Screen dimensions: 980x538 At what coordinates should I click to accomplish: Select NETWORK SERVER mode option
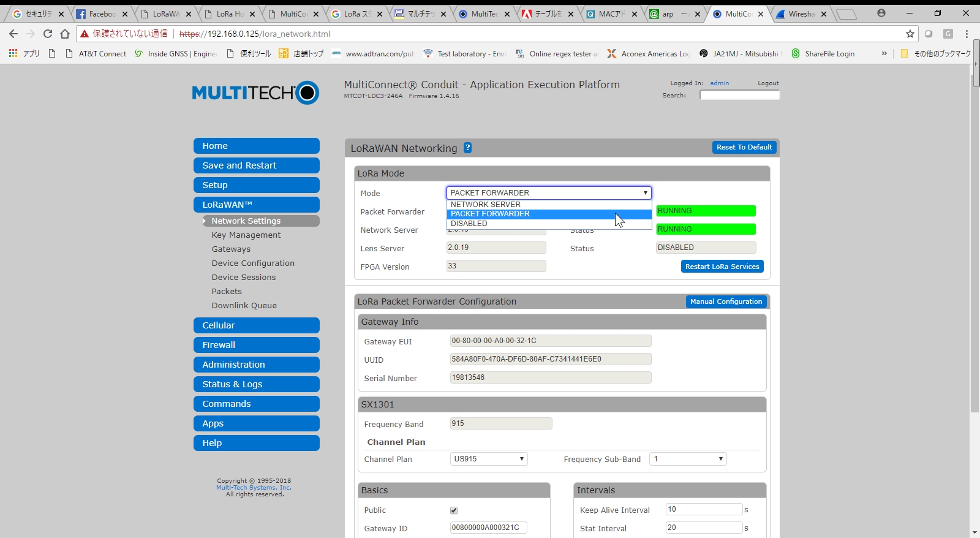[549, 205]
